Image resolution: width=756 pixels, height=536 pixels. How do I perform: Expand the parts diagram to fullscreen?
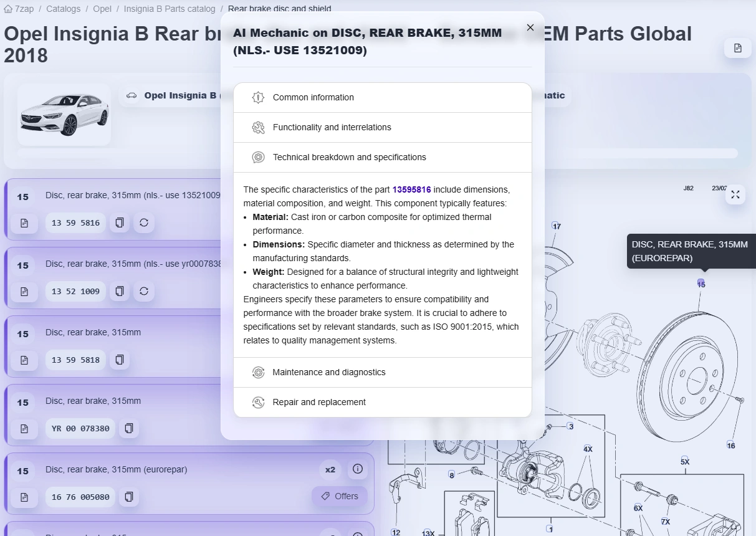(x=735, y=194)
